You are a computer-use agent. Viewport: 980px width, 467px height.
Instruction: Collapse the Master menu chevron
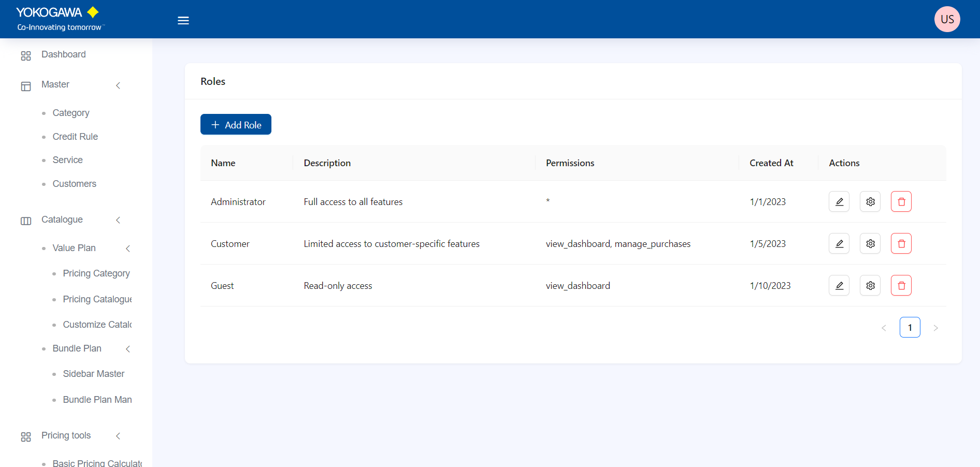pos(118,85)
